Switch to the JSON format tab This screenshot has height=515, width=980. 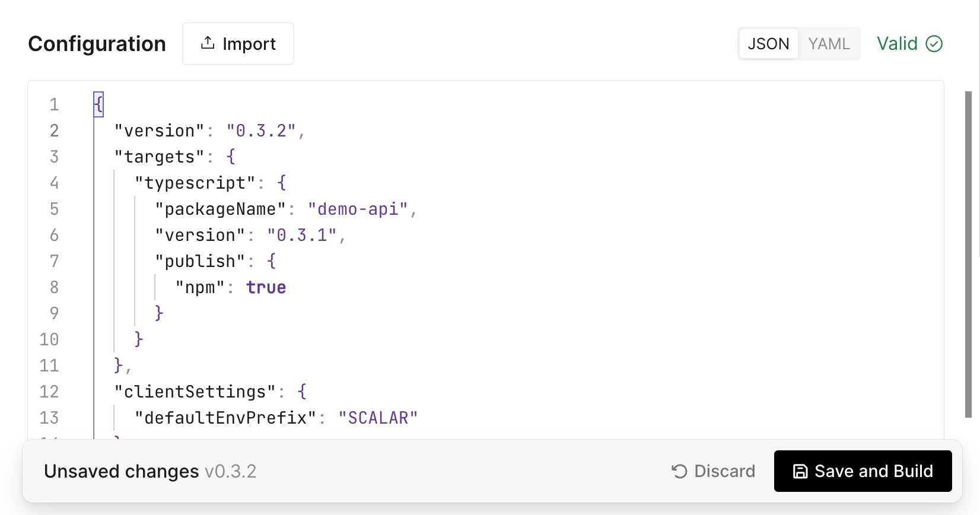tap(768, 43)
